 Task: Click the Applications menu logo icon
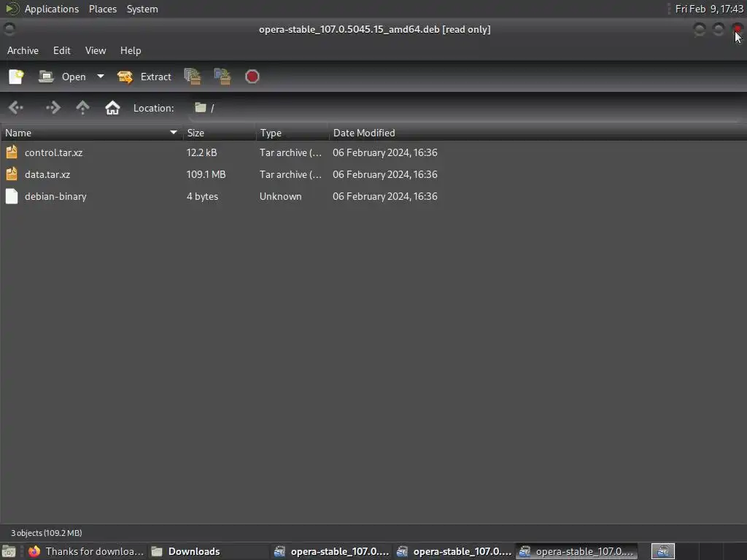click(x=12, y=9)
